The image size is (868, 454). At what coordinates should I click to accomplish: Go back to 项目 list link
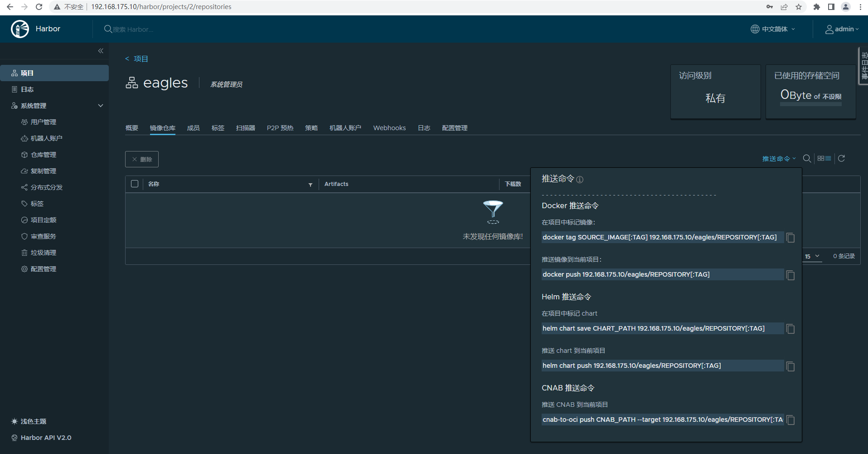(136, 59)
